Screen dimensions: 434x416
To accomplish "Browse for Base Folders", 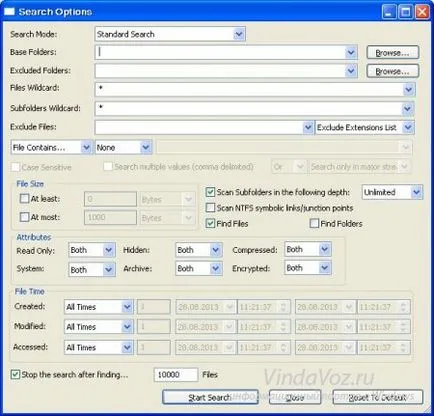I will (393, 53).
